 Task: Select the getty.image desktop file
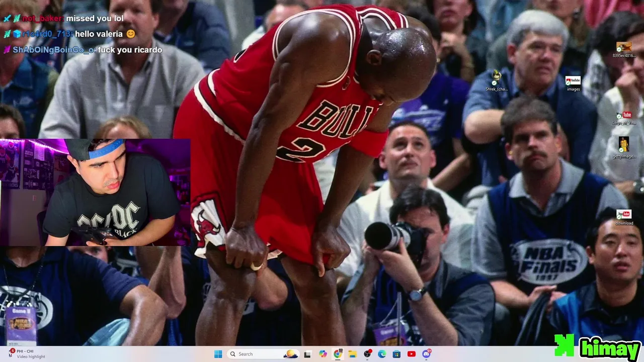(x=624, y=148)
